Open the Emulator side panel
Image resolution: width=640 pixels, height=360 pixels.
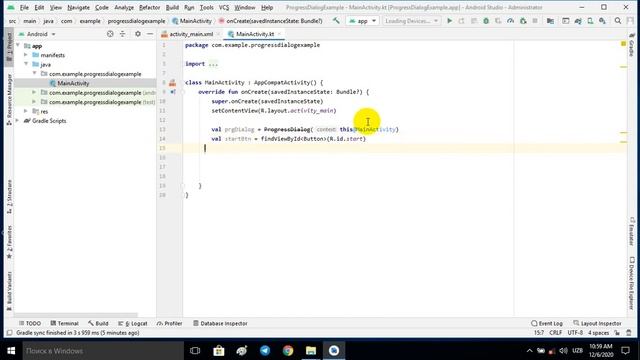(x=631, y=231)
